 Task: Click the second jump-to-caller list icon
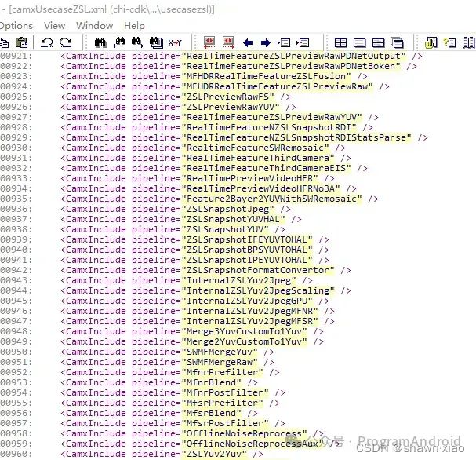click(303, 42)
